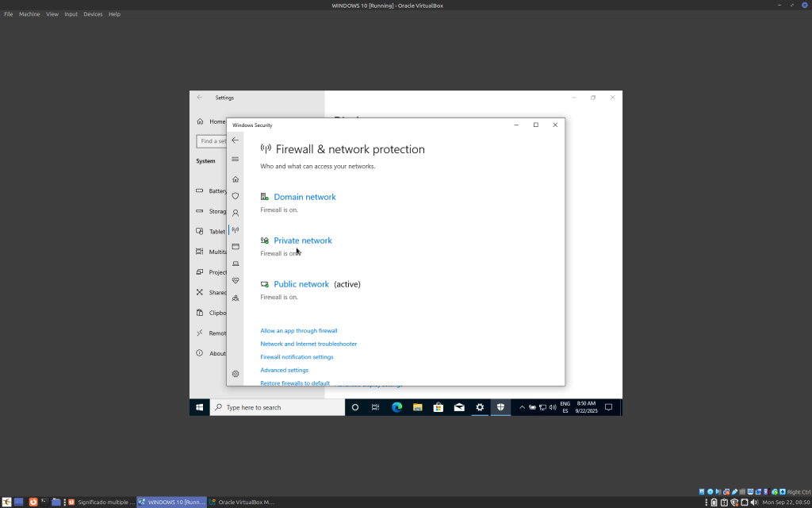Screen dimensions: 812x508
Task: Open the Private network firewall settings
Action: (302, 241)
